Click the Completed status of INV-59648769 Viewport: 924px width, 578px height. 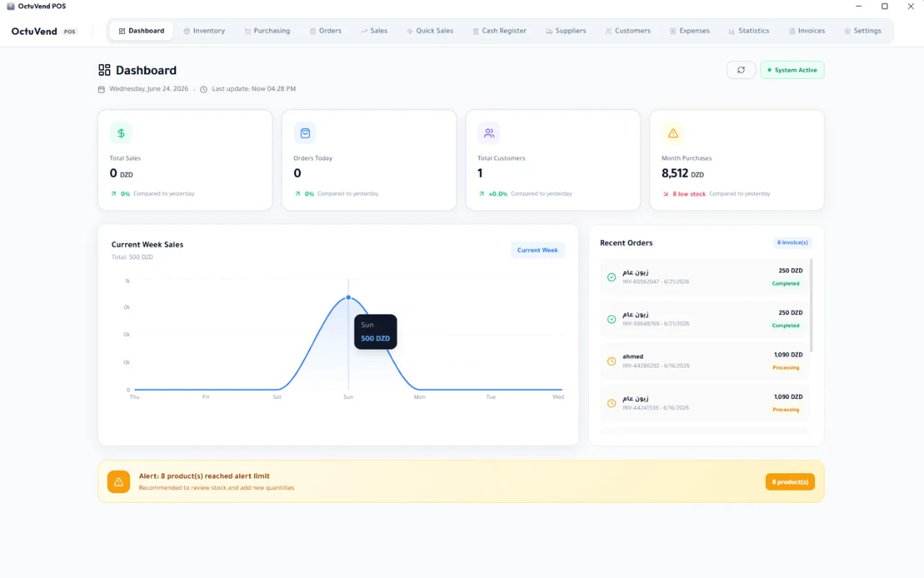(786, 326)
